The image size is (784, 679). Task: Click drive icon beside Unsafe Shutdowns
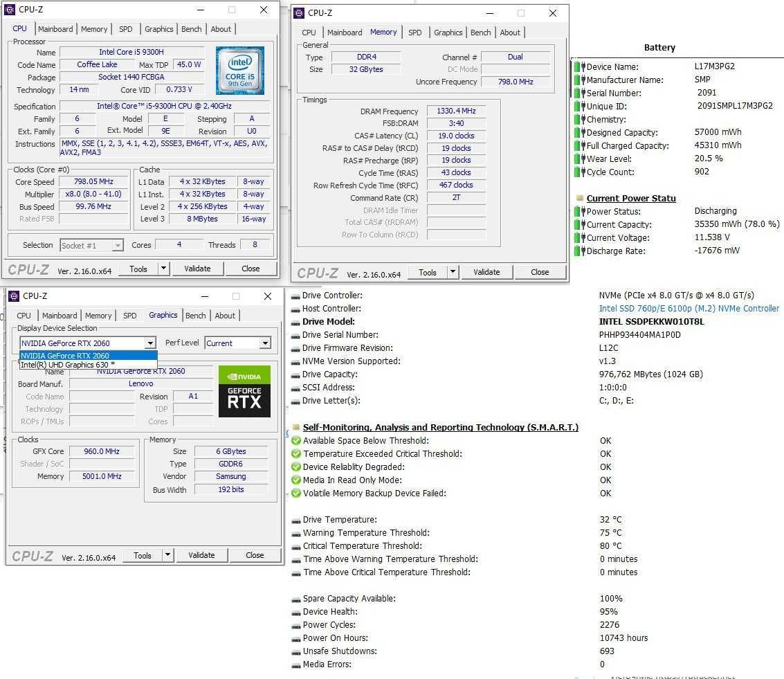296,652
